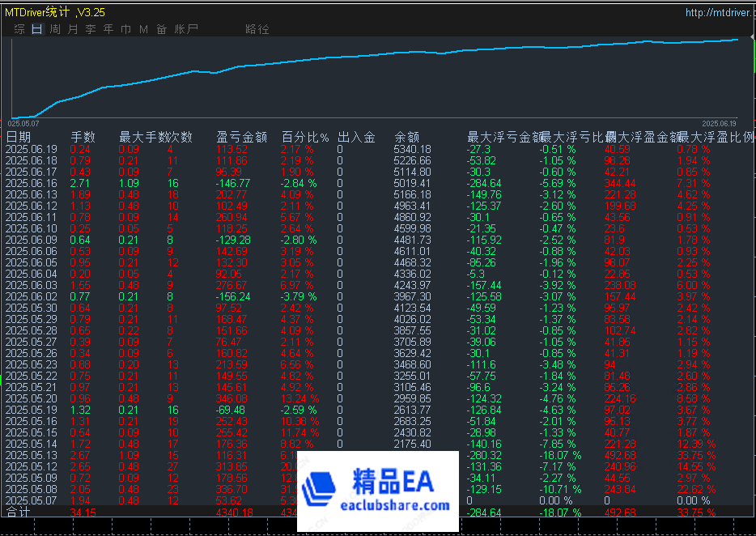Click the 百分比% column header
Image resolution: width=756 pixels, height=536 pixels.
click(x=305, y=138)
